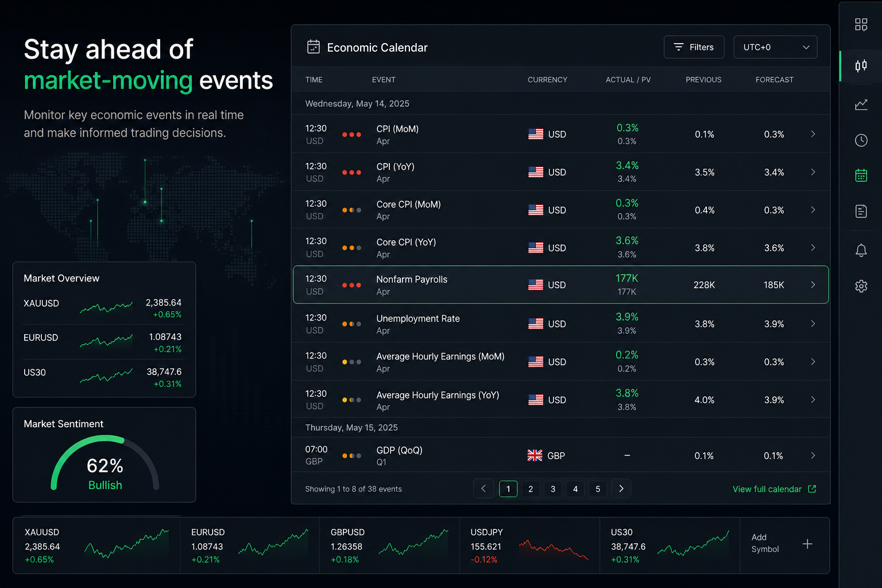Click the Economic Calendar header icon
The image size is (882, 588).
pos(314,47)
